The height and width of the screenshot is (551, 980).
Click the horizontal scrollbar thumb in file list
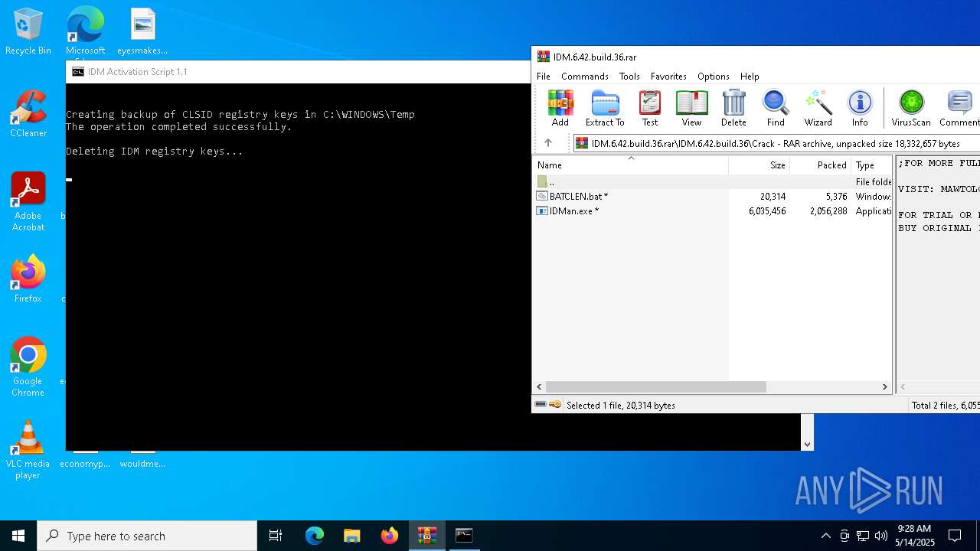tap(655, 387)
